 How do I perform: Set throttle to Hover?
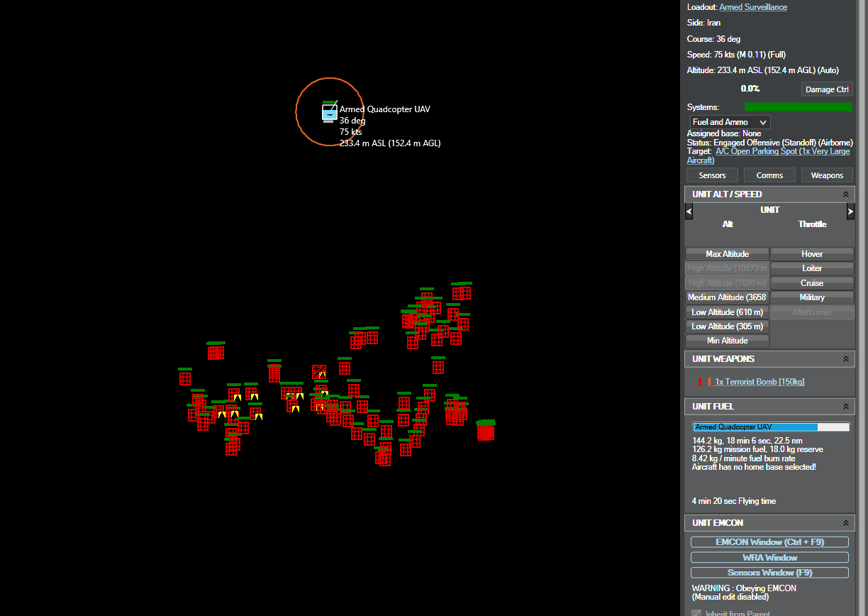click(x=812, y=254)
